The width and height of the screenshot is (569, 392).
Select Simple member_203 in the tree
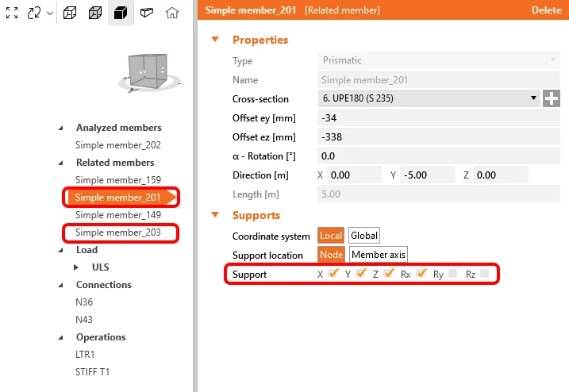coord(118,233)
